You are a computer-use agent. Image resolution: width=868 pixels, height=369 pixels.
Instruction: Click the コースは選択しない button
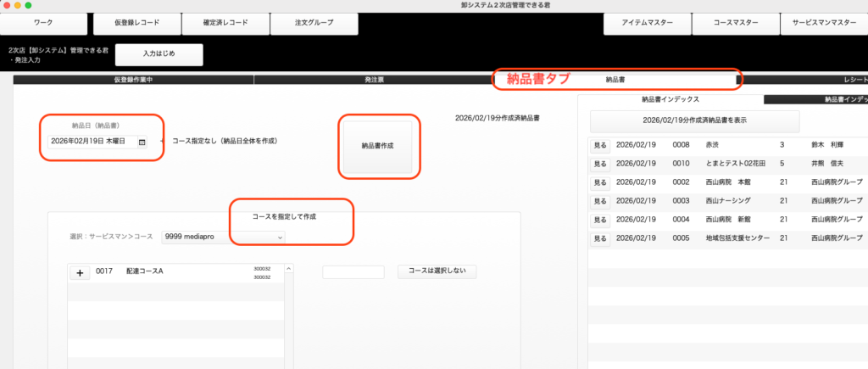(x=437, y=271)
